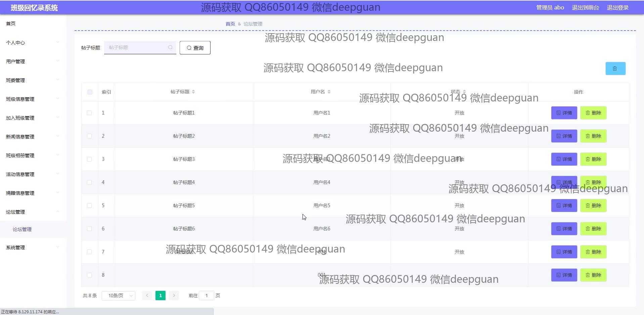This screenshot has width=644, height=315.
Task: Collapse the 论坛管理 sidebar section
Action: tap(33, 212)
